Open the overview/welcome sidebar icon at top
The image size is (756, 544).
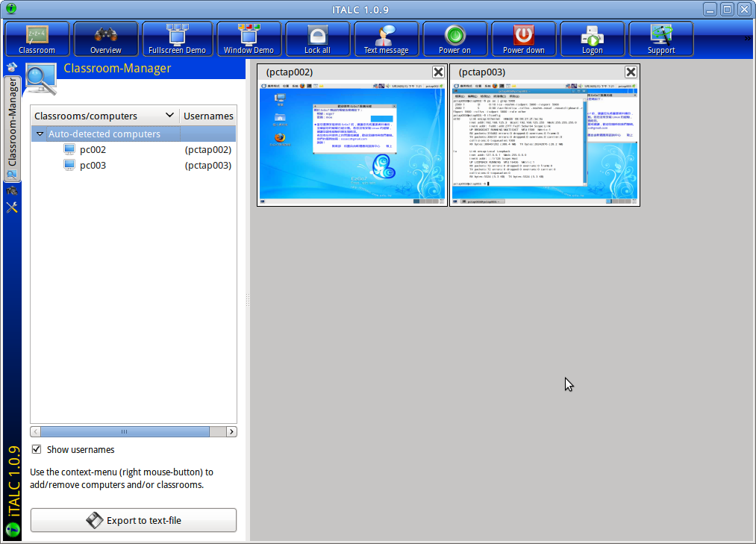(x=12, y=67)
